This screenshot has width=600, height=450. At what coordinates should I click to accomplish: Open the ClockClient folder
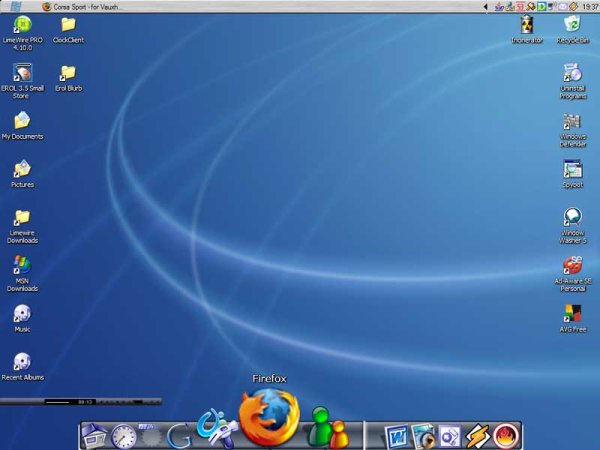[68, 24]
